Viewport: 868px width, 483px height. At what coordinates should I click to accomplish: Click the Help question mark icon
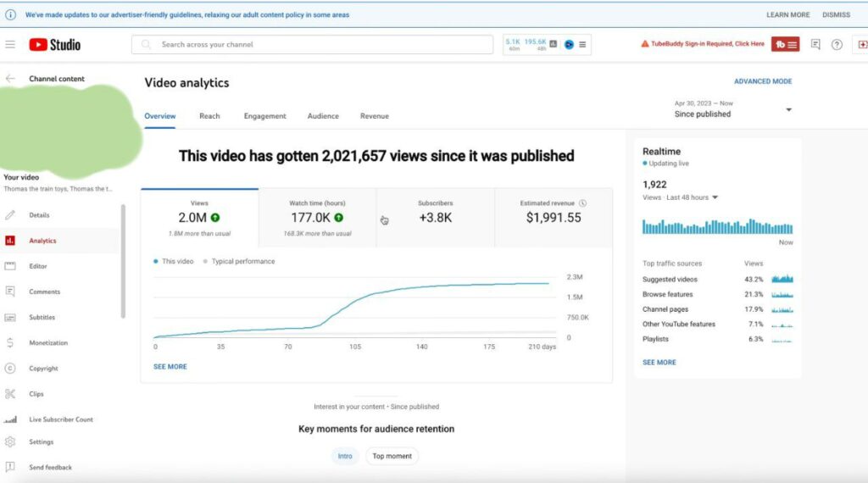click(837, 45)
